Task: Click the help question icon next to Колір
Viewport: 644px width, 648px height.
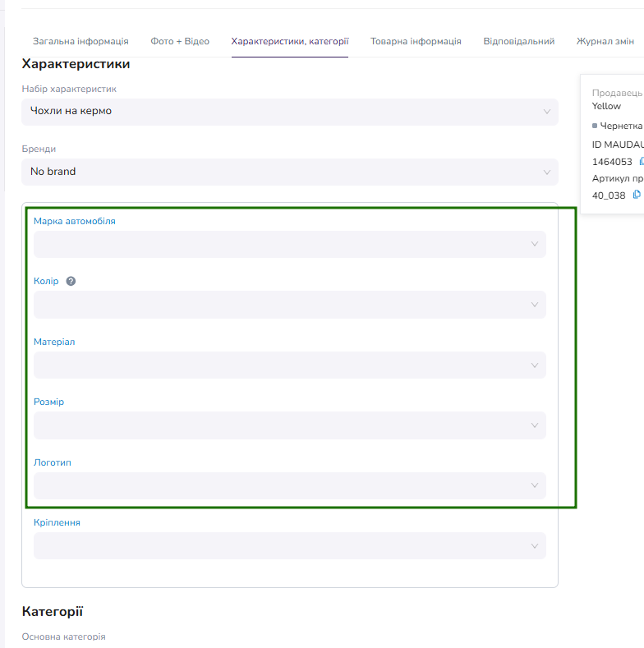Action: coord(71,281)
